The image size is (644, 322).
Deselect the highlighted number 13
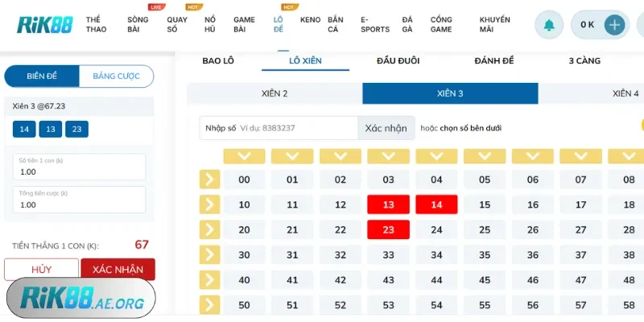pyautogui.click(x=389, y=204)
